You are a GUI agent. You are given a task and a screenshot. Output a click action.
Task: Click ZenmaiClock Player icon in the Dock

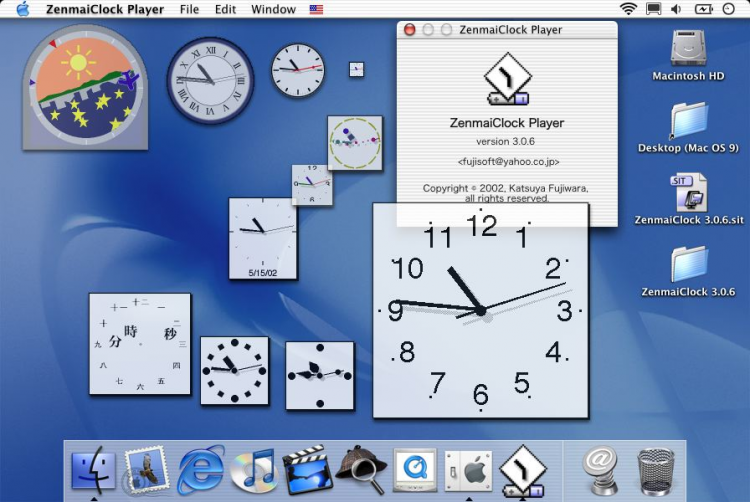(x=522, y=471)
